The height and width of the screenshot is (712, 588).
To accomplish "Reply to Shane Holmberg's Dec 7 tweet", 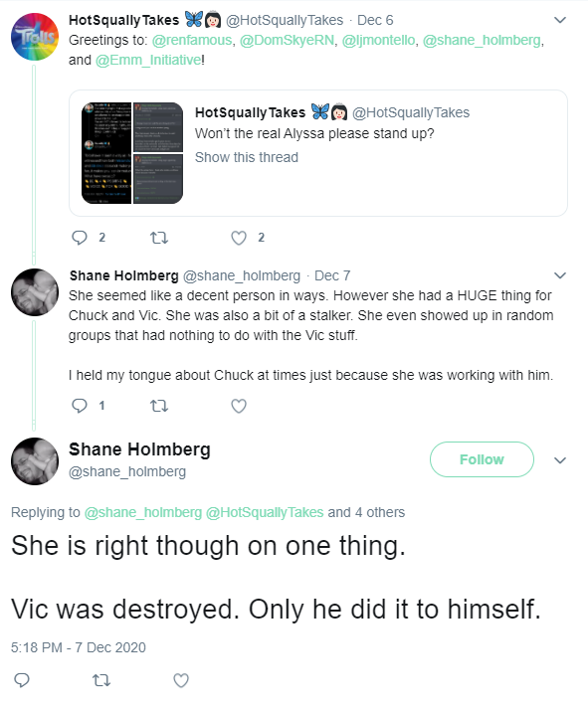I will pos(80,406).
